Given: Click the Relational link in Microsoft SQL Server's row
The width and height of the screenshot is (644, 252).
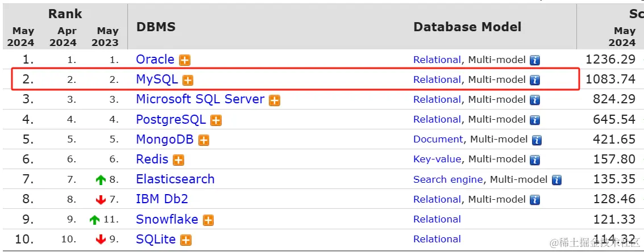Looking at the screenshot, I should tap(437, 100).
